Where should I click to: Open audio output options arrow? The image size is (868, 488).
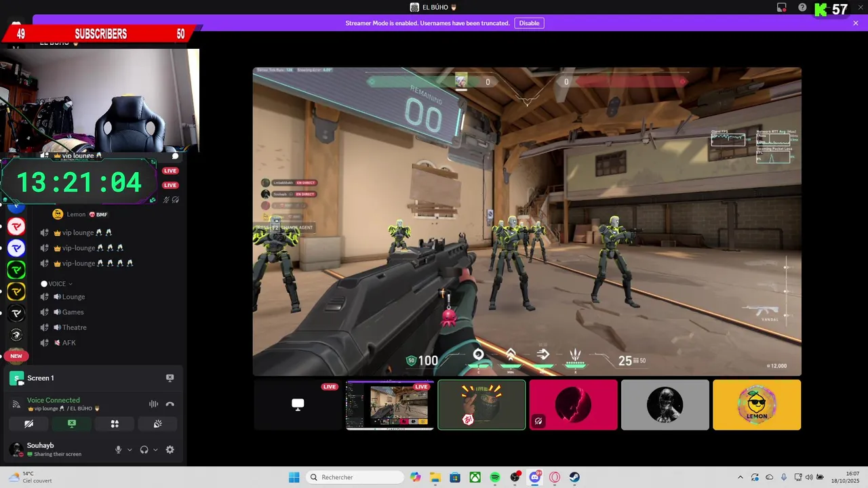point(155,449)
